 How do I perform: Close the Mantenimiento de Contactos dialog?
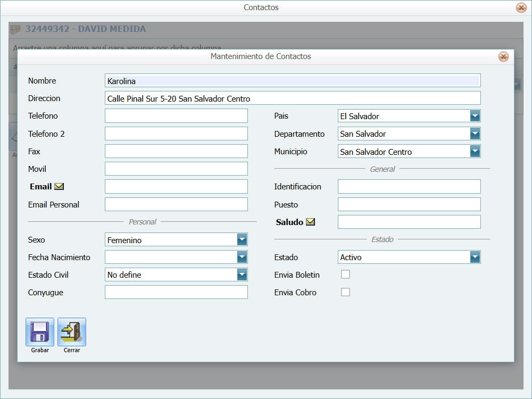503,57
